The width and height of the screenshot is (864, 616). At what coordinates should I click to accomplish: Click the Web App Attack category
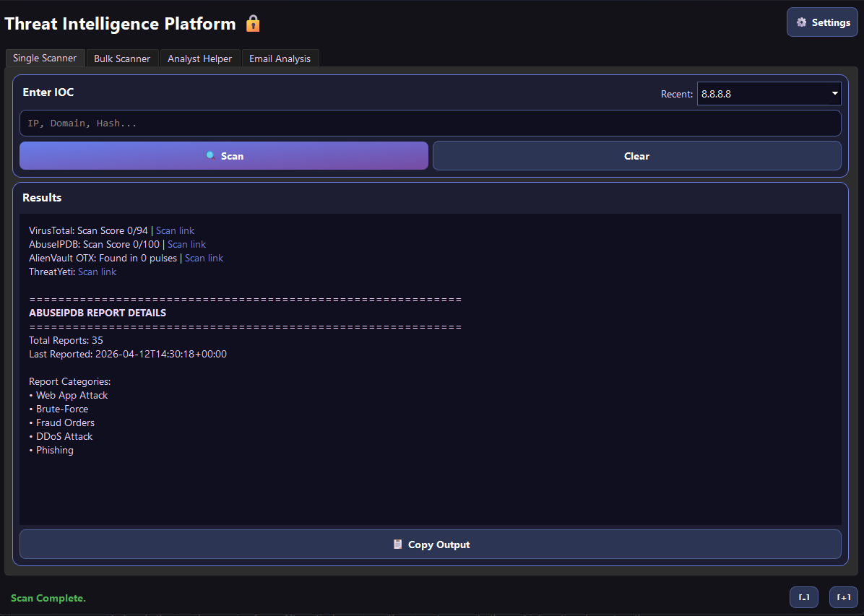click(72, 396)
